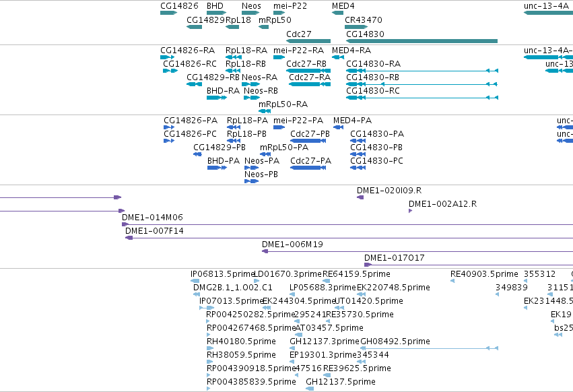573x392 pixels.
Task: Select protein RpL18-PB
Action: pos(234,141)
